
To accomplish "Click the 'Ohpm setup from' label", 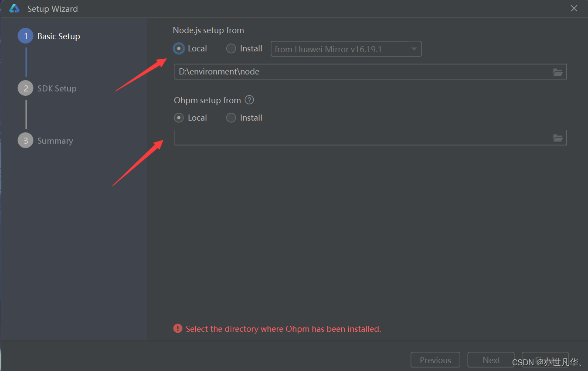I will tap(207, 100).
